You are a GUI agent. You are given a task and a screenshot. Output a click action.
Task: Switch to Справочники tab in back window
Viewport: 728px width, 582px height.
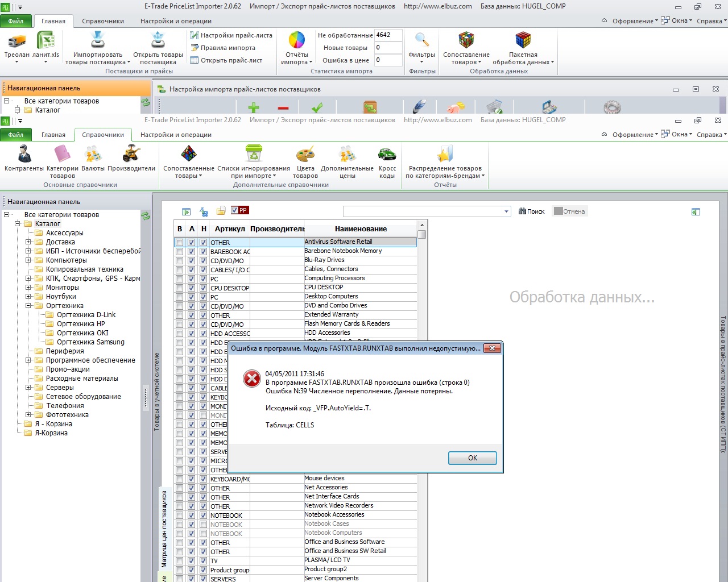pos(103,21)
